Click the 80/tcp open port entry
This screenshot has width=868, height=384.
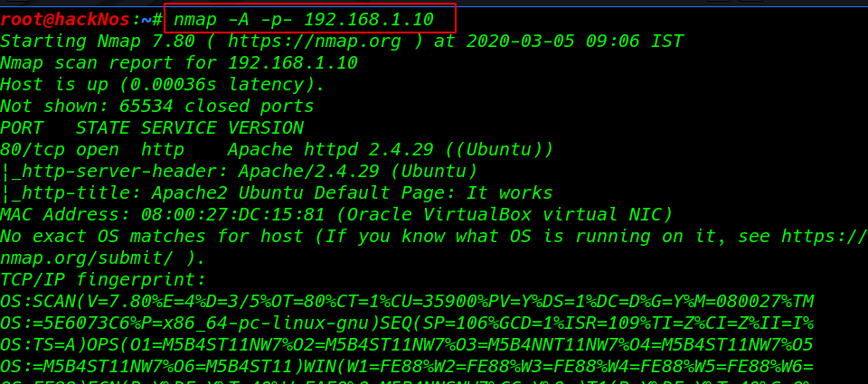click(60, 149)
